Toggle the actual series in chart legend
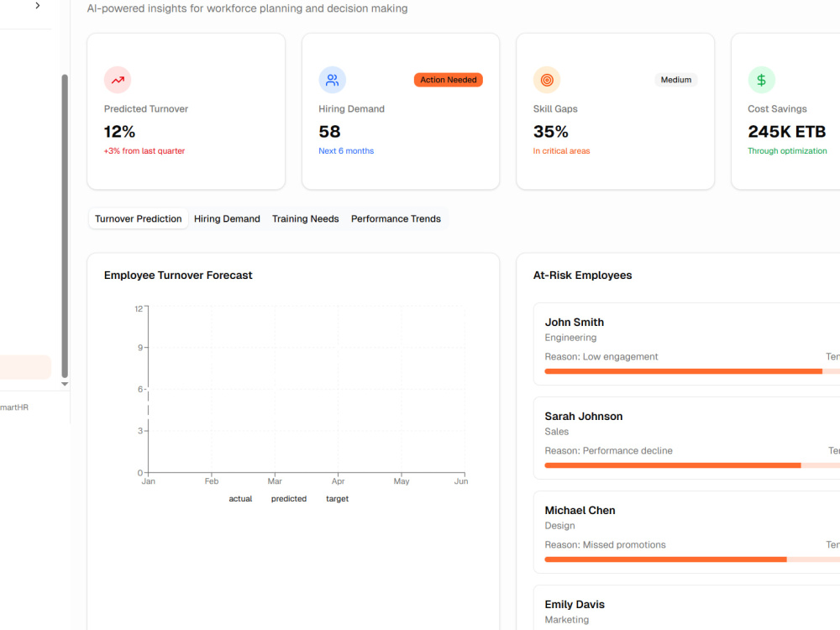 pyautogui.click(x=240, y=499)
